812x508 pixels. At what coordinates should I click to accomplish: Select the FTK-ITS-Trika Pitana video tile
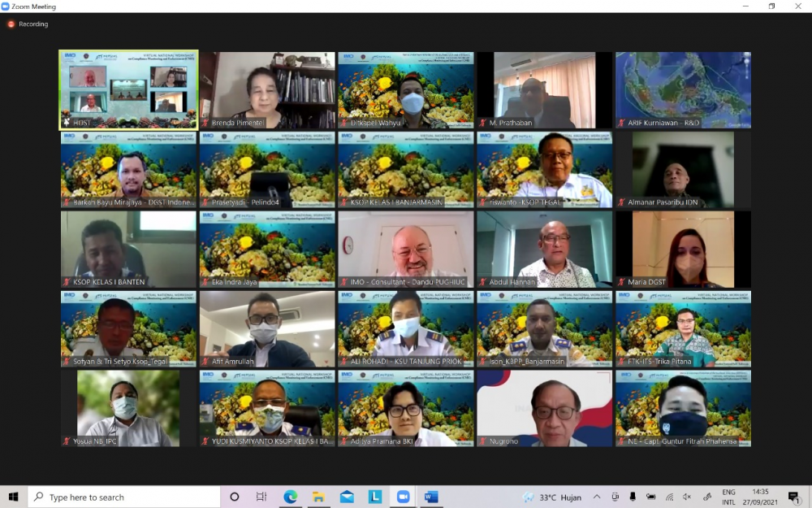(x=683, y=329)
